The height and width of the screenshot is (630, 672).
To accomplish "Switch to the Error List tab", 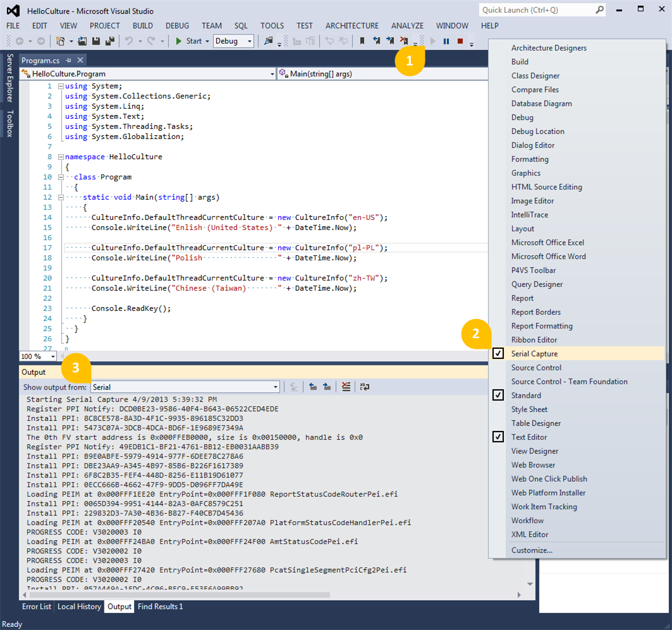I will (37, 607).
